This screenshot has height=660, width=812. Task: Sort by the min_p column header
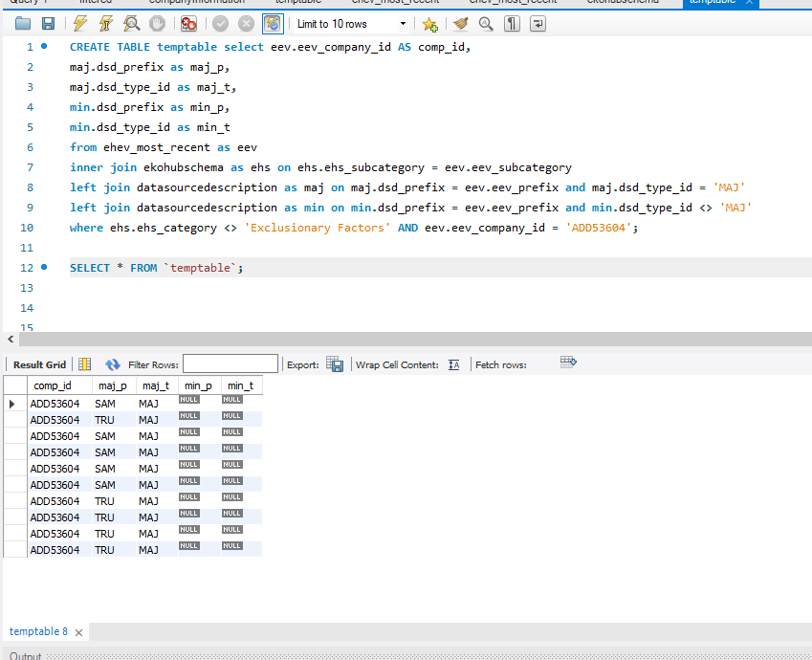tap(199, 385)
